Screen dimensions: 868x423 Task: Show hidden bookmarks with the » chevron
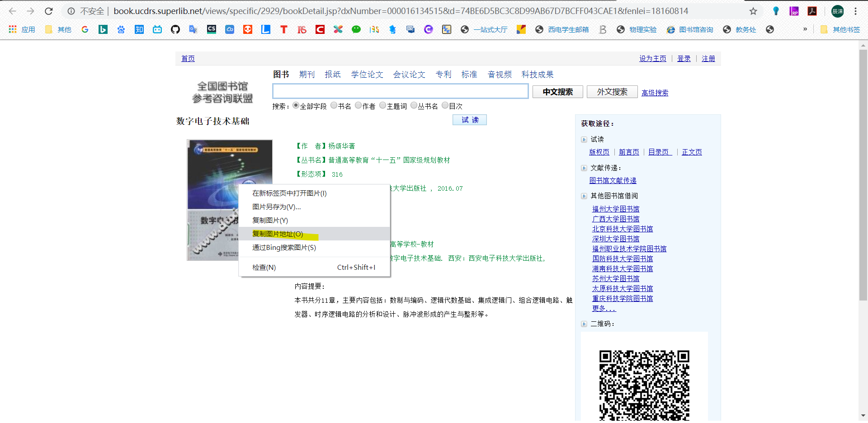(x=805, y=29)
